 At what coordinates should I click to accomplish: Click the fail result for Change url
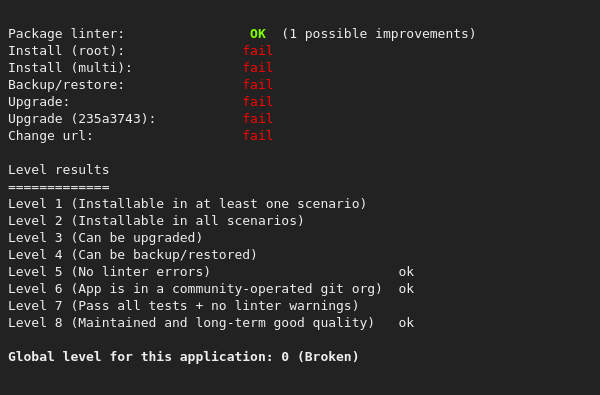[258, 135]
